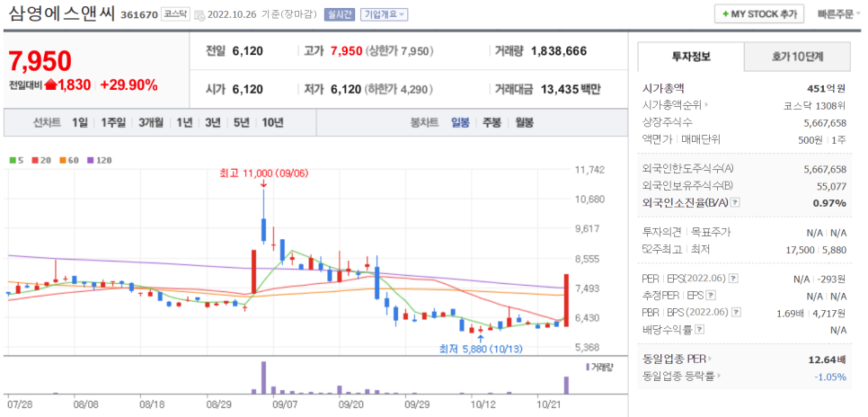Viewport: 868px width, 417px height.
Task: Add this stock via MY STOCK 추가
Action: tap(759, 14)
